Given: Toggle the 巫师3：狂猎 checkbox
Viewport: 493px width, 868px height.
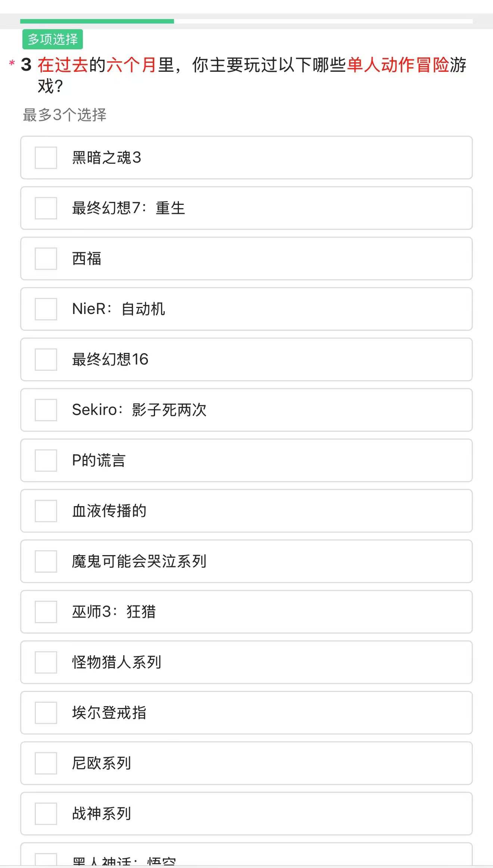Looking at the screenshot, I should 46,612.
